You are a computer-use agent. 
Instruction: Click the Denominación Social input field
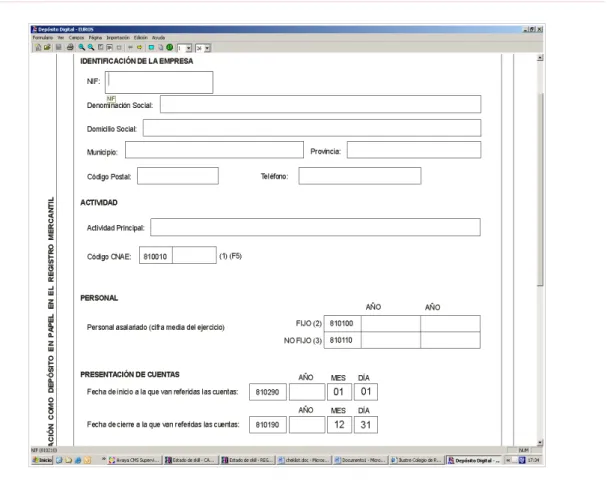pos(321,104)
